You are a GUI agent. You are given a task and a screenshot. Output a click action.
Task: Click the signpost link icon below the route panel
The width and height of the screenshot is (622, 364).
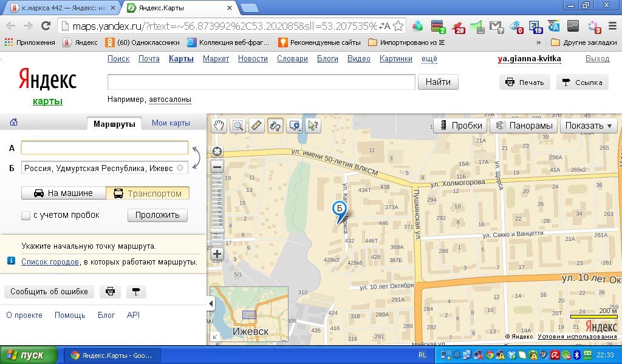click(136, 292)
